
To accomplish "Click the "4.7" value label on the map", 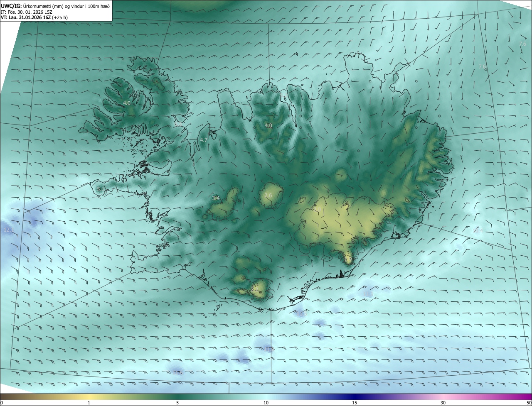I will (x=204, y=140).
